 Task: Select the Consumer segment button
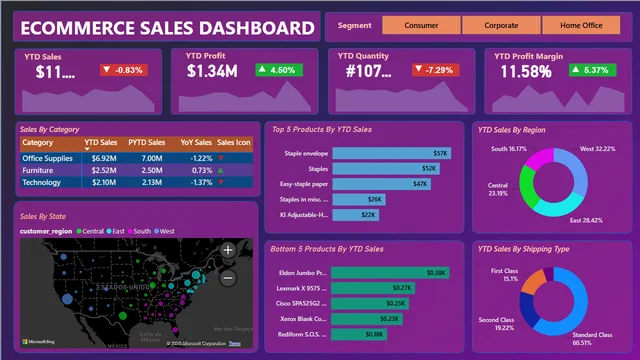(421, 25)
